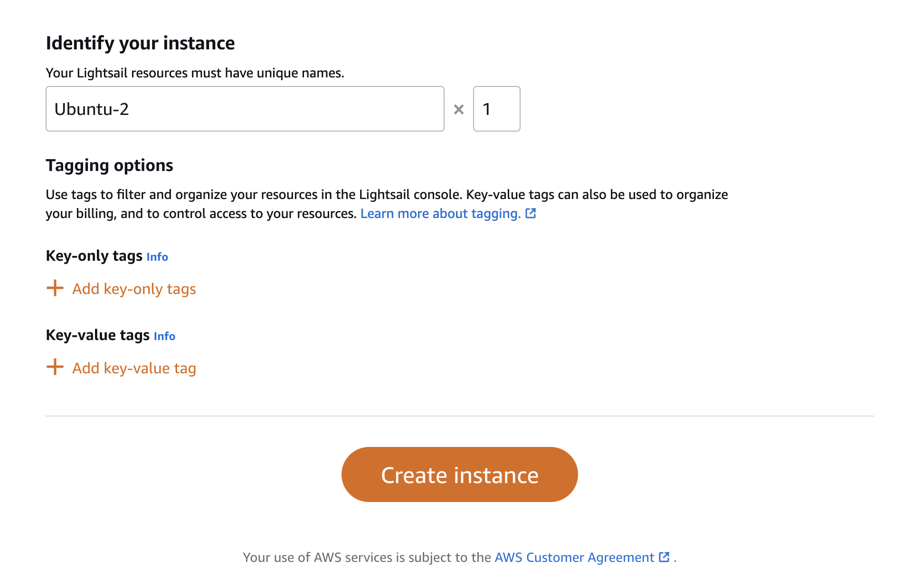Viewport: 921px width, 588px height.
Task: Click the Tagging options heading
Action: 109,165
